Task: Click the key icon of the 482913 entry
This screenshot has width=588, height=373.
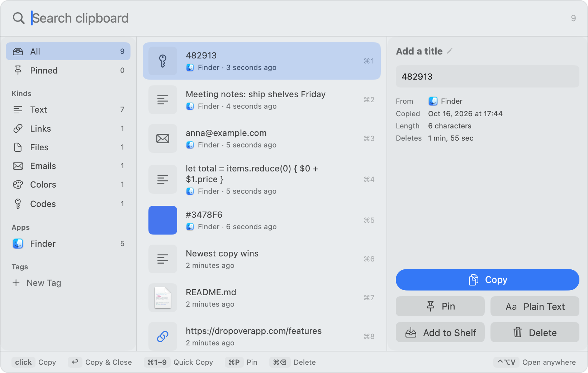Action: point(163,61)
